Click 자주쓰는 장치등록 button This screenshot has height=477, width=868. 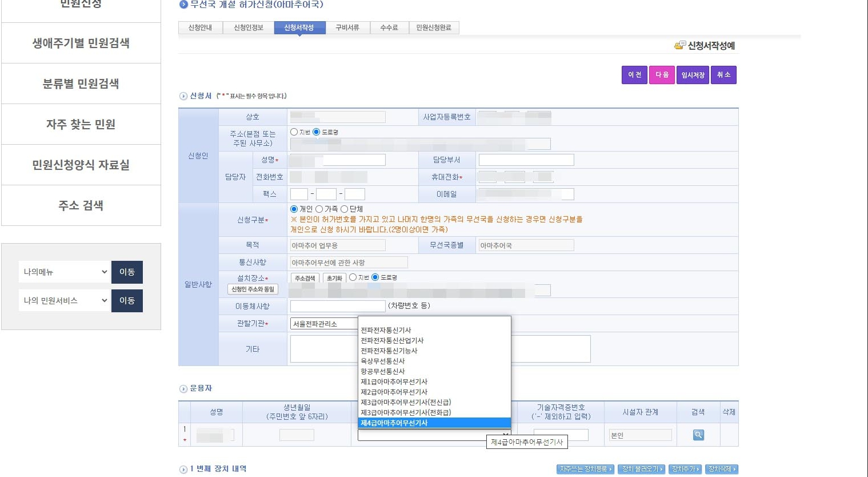pos(585,469)
